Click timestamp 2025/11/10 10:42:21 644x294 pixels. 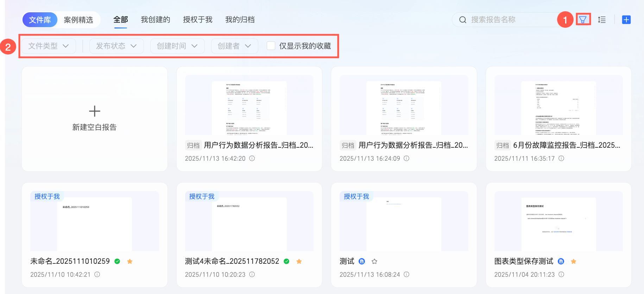coord(61,275)
